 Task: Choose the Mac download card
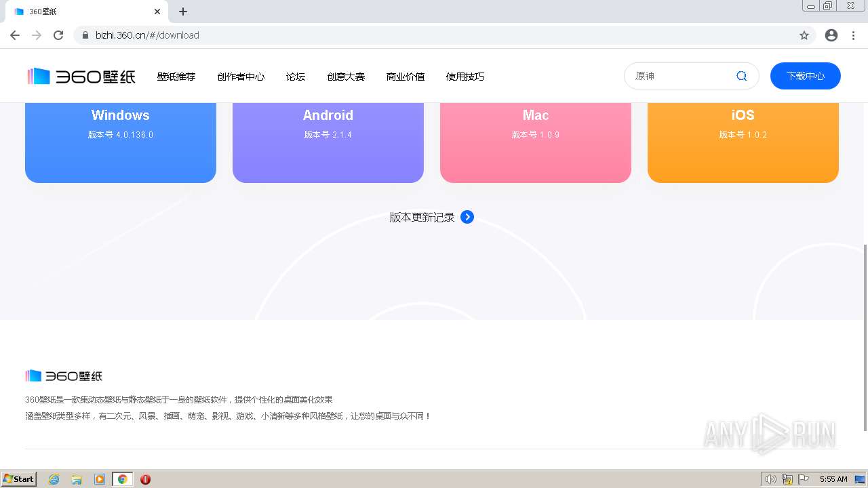click(x=536, y=142)
